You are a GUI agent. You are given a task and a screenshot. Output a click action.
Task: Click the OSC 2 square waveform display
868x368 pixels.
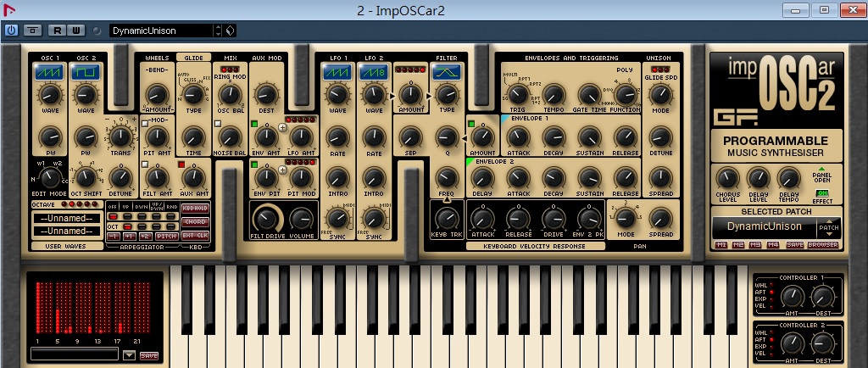(x=86, y=72)
